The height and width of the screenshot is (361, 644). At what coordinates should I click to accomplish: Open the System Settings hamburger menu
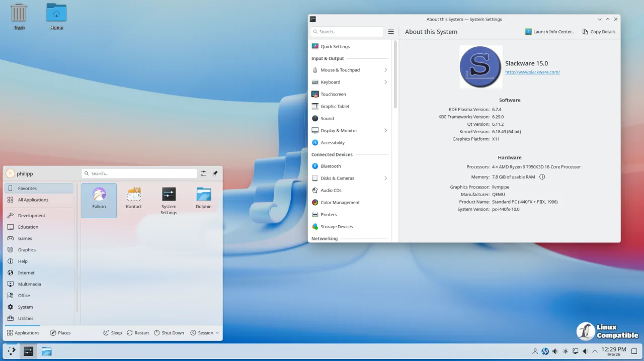391,32
